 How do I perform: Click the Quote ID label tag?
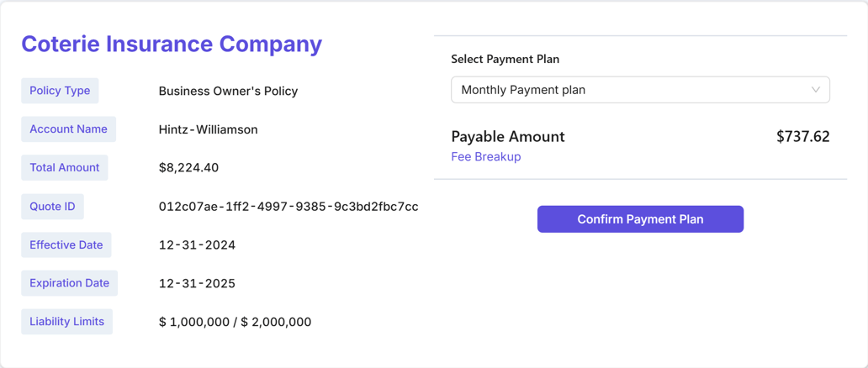point(52,207)
